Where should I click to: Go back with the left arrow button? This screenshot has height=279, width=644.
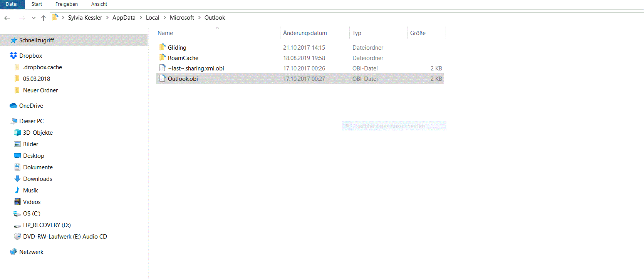7,18
